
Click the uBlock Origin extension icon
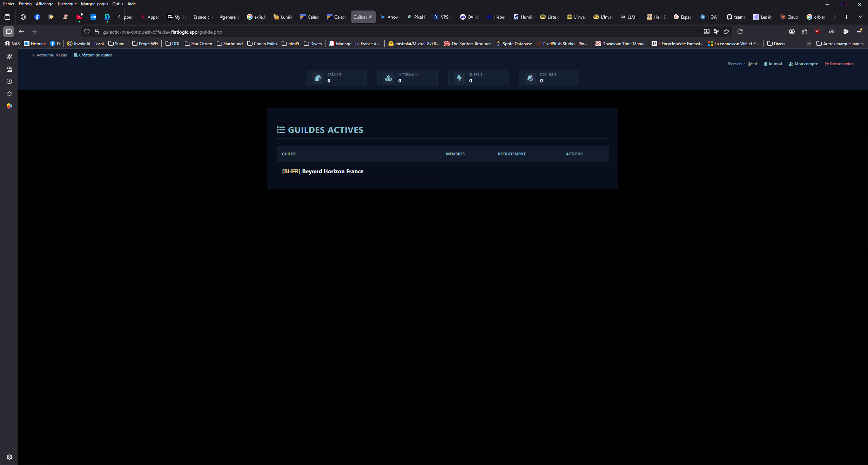818,32
